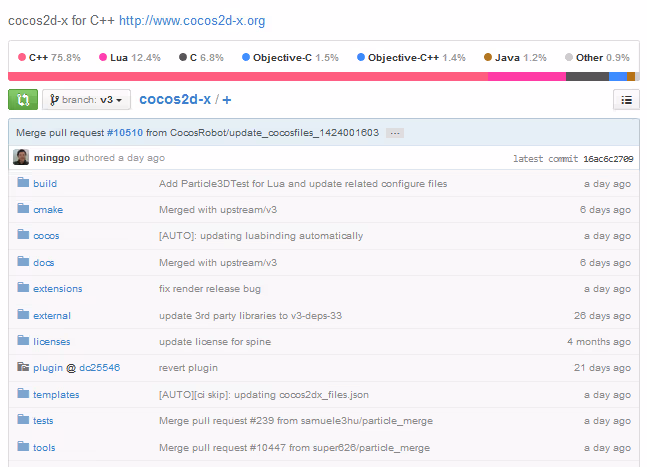Click '4 months ago' timestamp for licenses
This screenshot has width=647, height=467.
[599, 342]
